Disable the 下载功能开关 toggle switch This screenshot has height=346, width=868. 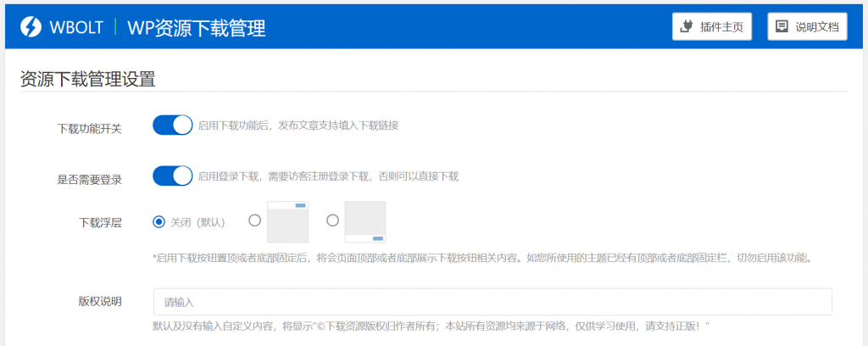pos(173,126)
